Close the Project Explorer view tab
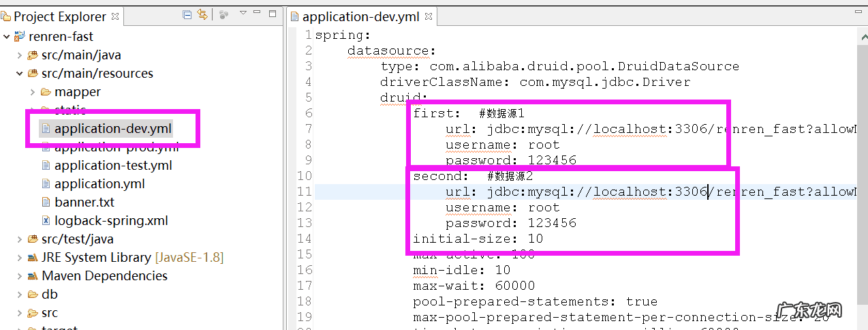The width and height of the screenshot is (868, 330). [114, 16]
